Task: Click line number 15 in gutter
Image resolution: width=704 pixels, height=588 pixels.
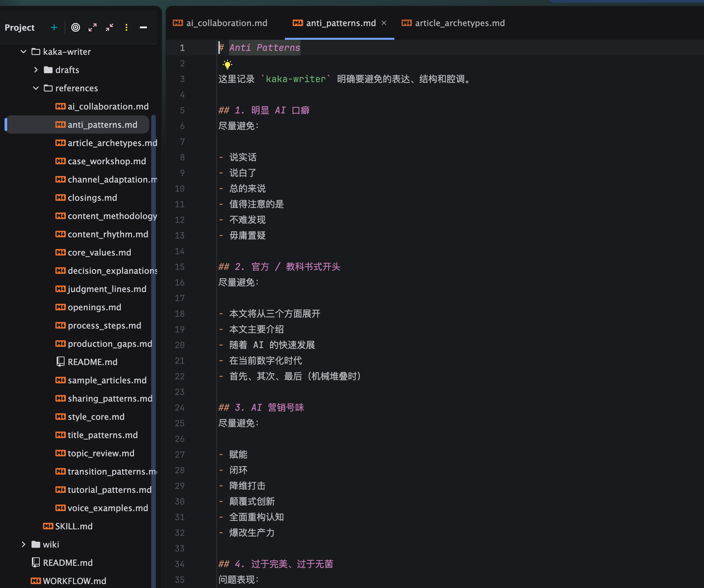Action: click(180, 267)
